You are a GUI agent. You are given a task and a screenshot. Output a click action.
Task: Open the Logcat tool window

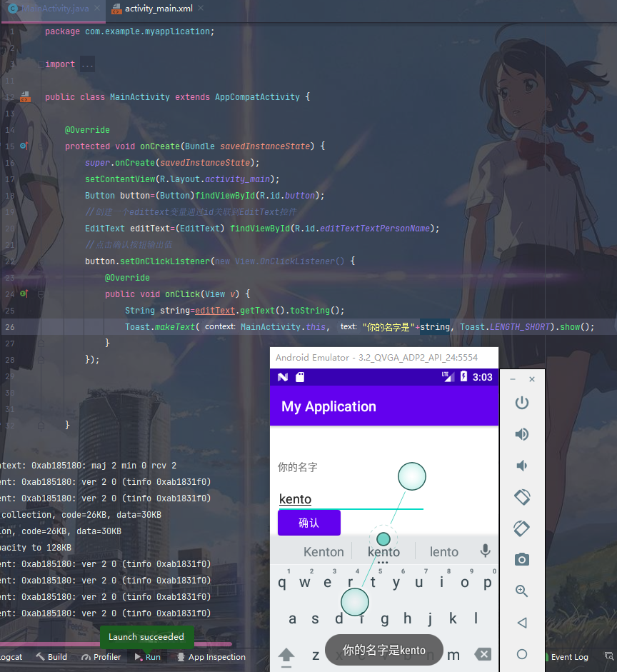[11, 657]
